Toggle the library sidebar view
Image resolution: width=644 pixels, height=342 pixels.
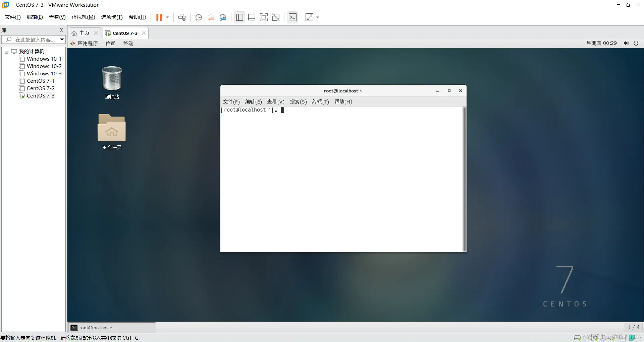pyautogui.click(x=239, y=17)
